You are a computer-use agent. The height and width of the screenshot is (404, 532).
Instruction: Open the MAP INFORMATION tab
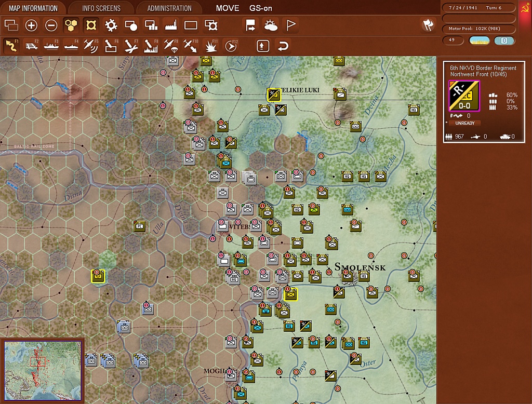pos(33,8)
